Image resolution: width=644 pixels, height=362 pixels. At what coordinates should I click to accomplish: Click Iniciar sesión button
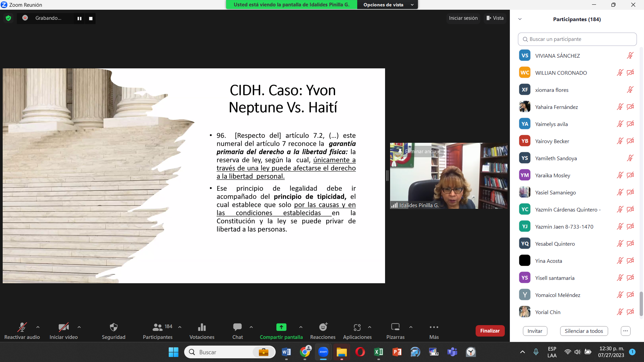pyautogui.click(x=463, y=18)
